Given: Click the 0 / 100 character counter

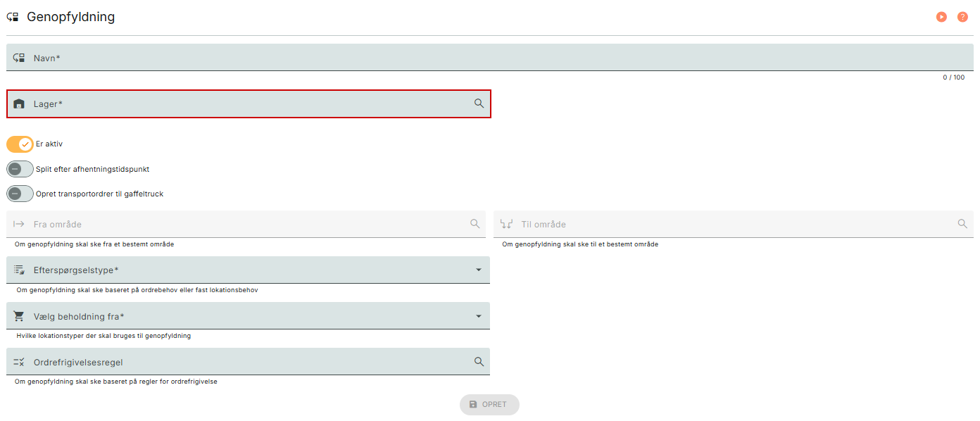Looking at the screenshot, I should [x=954, y=77].
